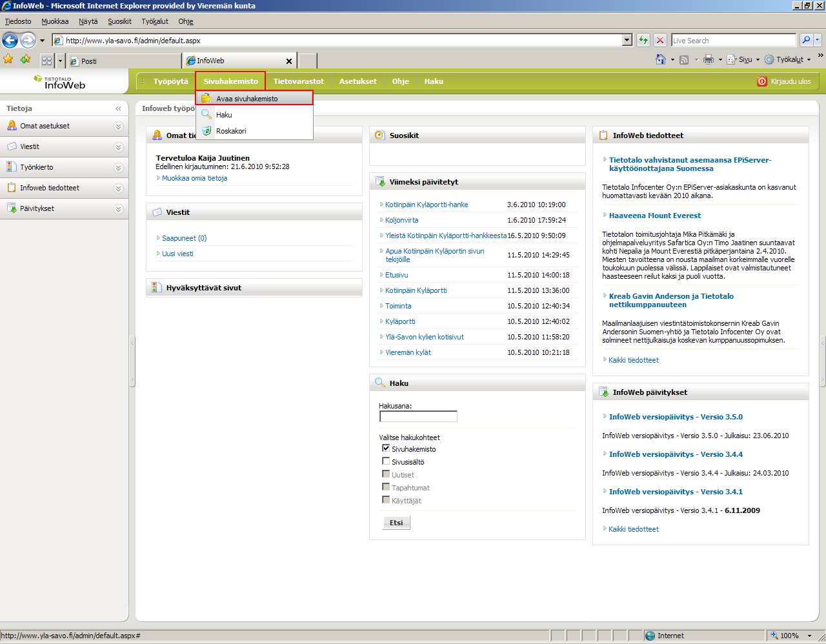Expand the Omat asetukset section
This screenshot has height=644, width=826.
click(118, 126)
